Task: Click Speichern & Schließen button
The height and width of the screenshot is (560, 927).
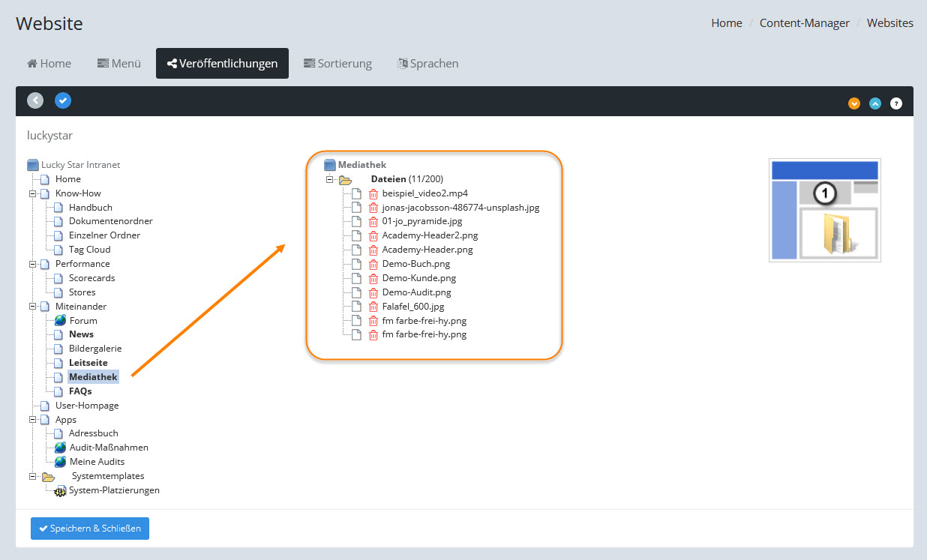Action: coord(90,529)
